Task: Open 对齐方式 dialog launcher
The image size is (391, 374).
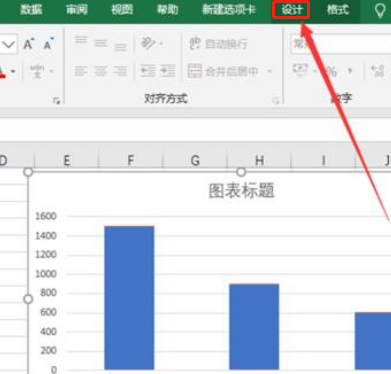Action: pyautogui.click(x=276, y=100)
